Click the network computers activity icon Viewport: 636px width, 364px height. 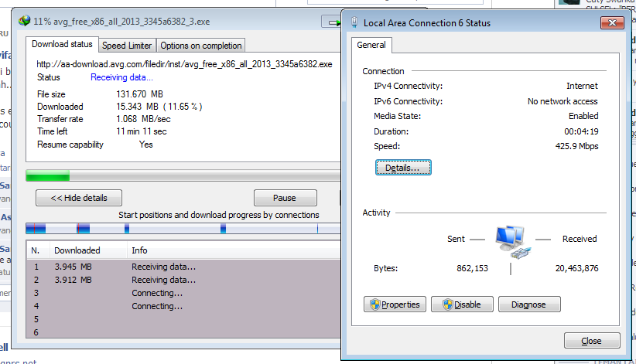point(512,243)
